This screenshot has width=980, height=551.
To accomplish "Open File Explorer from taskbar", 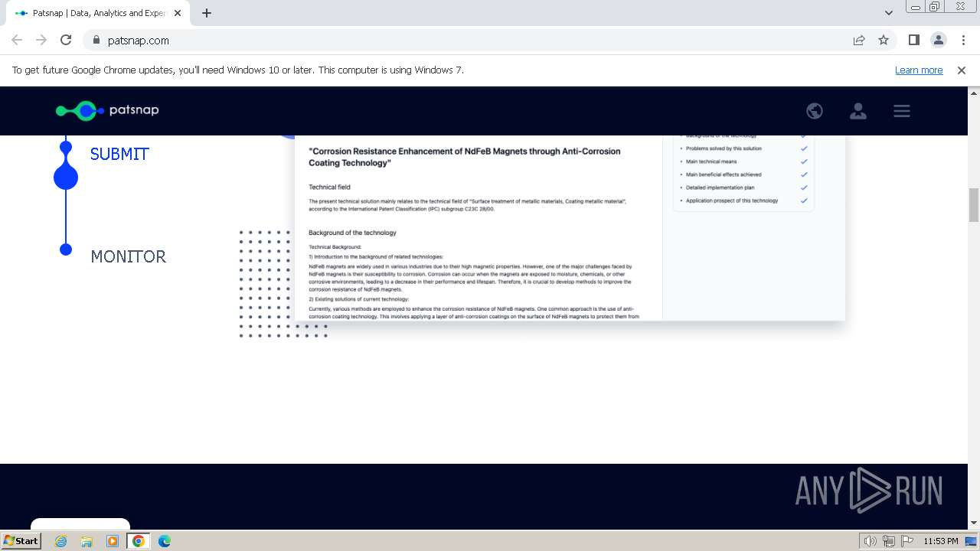I will (x=87, y=541).
